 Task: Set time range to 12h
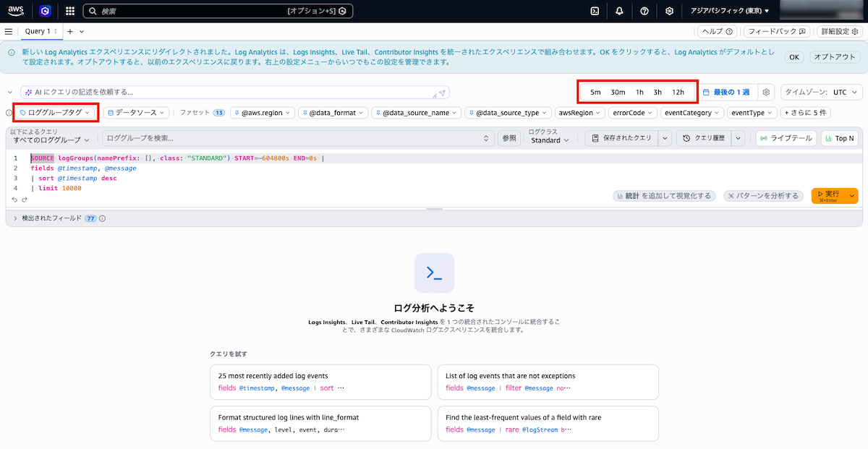tap(678, 93)
